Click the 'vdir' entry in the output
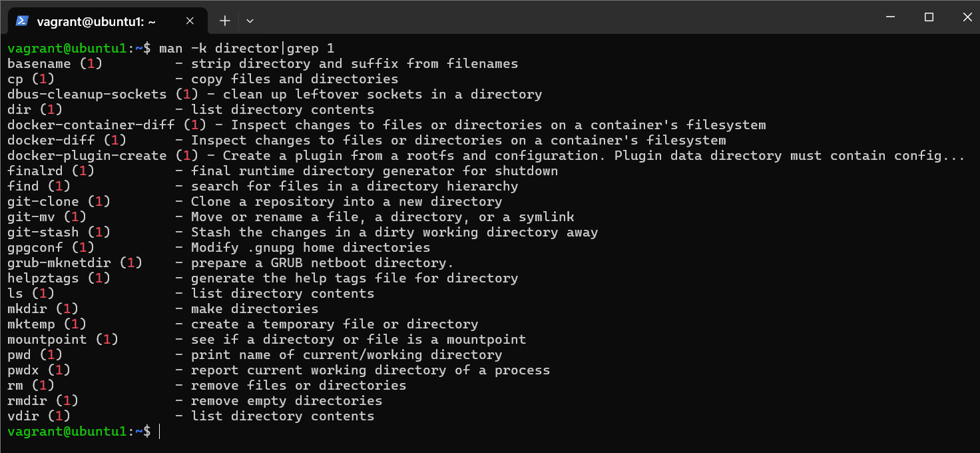Viewport: 980px width, 453px height. tap(23, 416)
